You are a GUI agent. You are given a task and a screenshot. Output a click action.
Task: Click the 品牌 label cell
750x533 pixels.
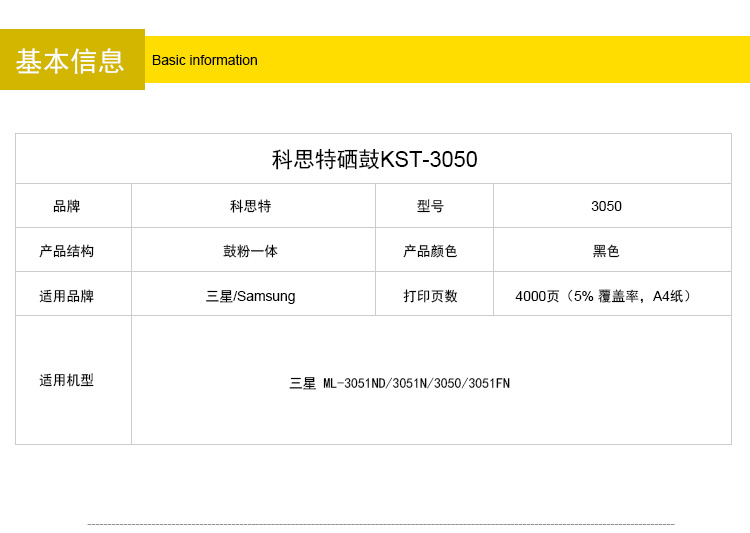[x=67, y=206]
